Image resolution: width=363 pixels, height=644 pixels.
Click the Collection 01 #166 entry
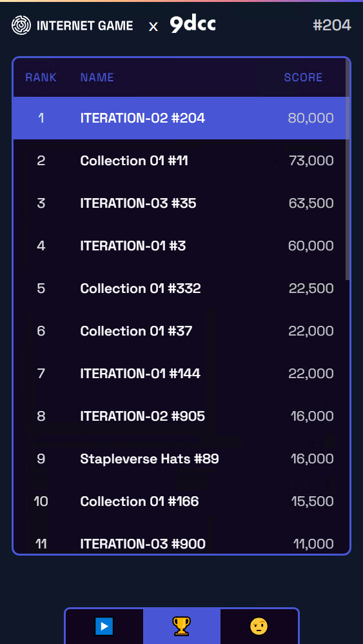pyautogui.click(x=180, y=501)
